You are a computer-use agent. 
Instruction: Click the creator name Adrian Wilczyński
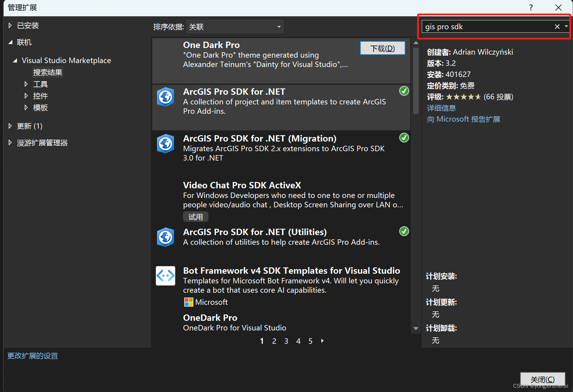[483, 52]
